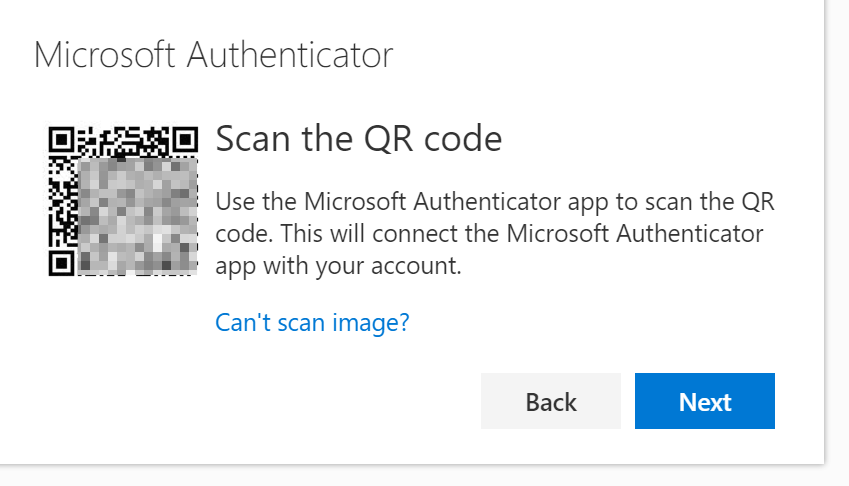
Task: Click the QR code's top-right finder square
Action: [x=185, y=139]
